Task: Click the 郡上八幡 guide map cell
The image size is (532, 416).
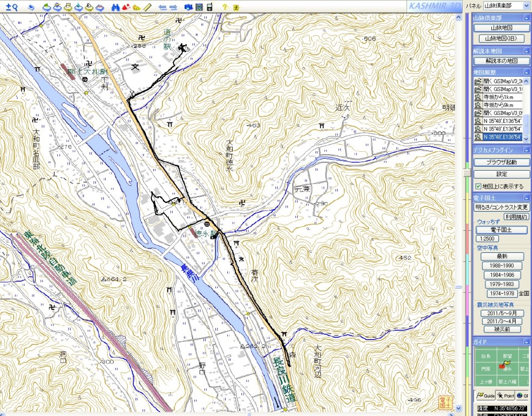Action: pyautogui.click(x=508, y=382)
